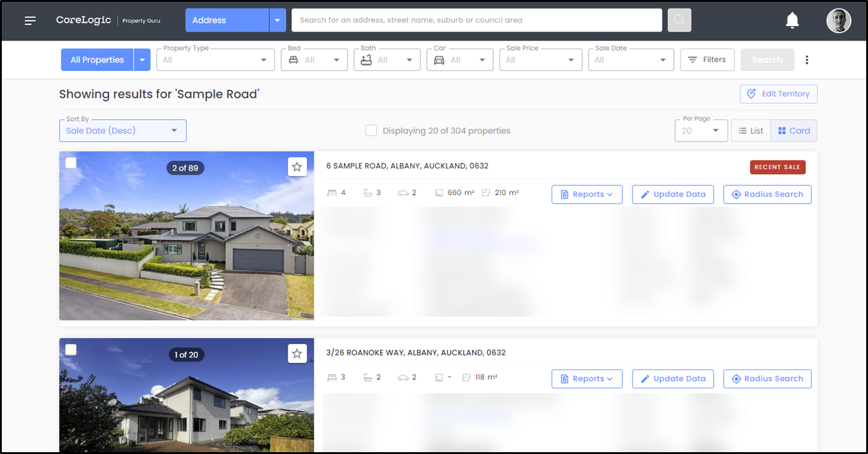Click into the address search field

[477, 20]
